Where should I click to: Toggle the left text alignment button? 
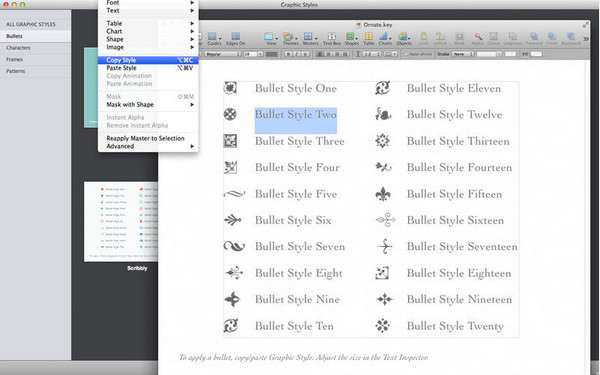(x=320, y=54)
